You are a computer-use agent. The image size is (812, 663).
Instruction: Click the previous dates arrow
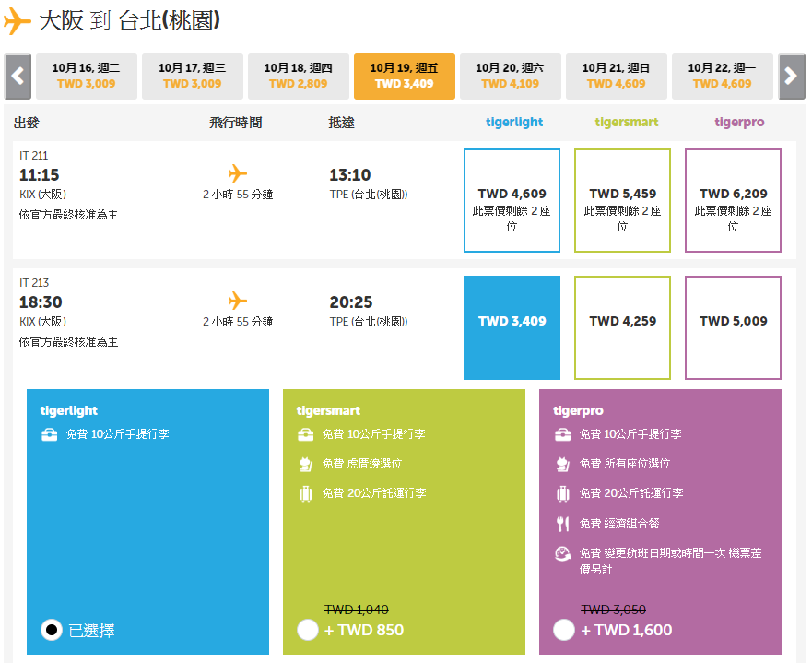[18, 77]
